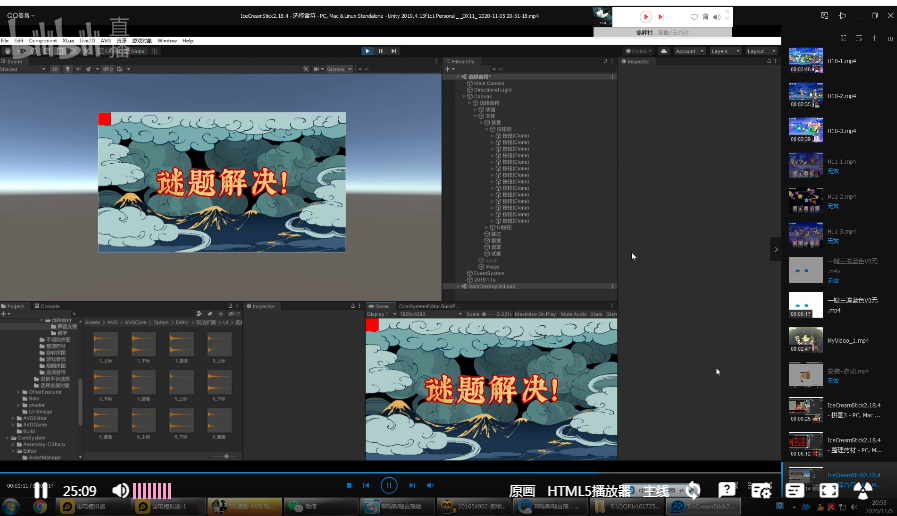Toggle 2D view in Scene toolbar

(x=54, y=69)
